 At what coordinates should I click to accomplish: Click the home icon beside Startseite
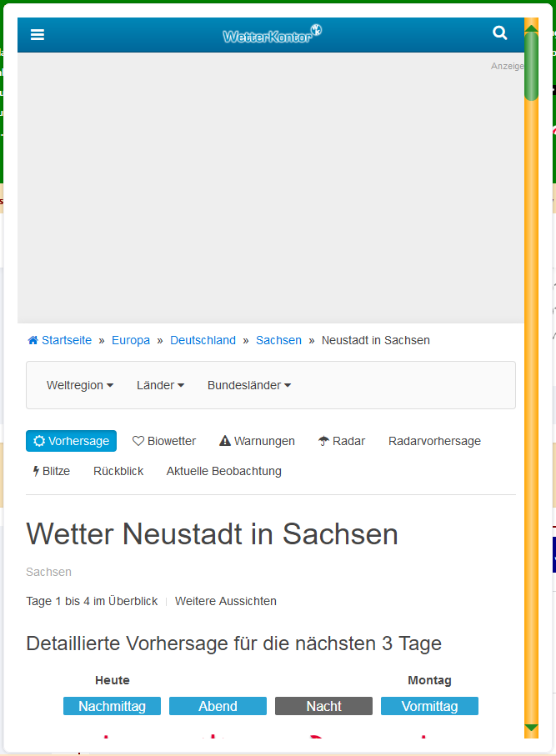point(33,340)
